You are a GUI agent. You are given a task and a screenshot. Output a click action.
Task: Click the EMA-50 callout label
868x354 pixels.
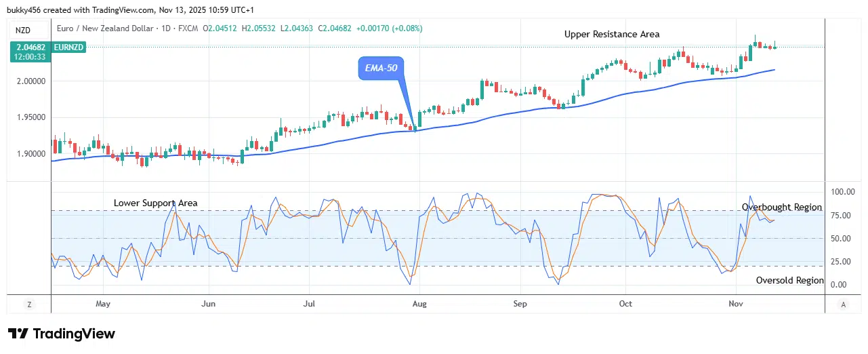[x=380, y=69]
